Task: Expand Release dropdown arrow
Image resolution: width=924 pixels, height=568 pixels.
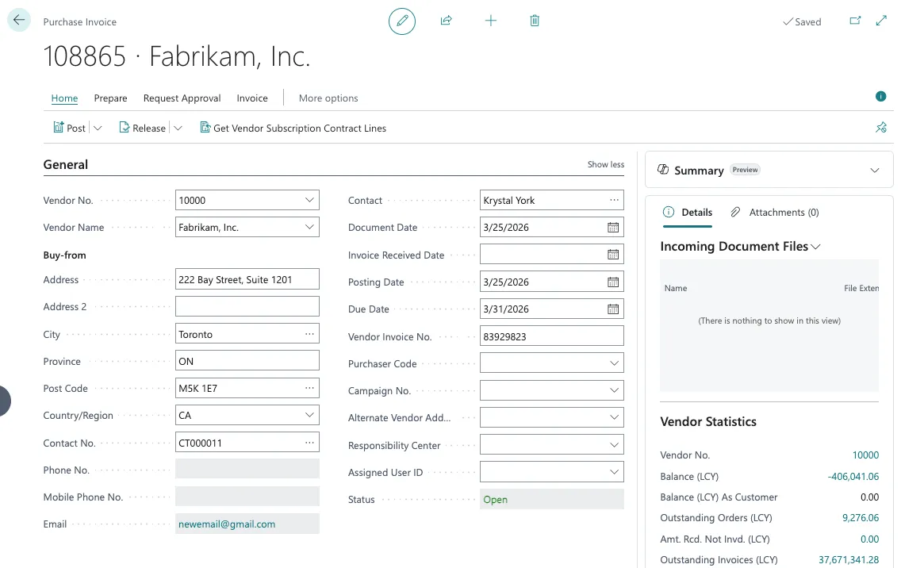Action: pos(178,128)
